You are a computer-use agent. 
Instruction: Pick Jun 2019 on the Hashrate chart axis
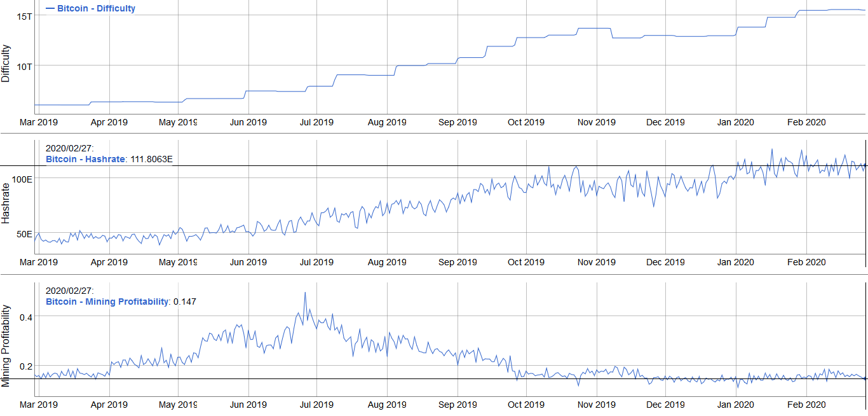coord(248,262)
